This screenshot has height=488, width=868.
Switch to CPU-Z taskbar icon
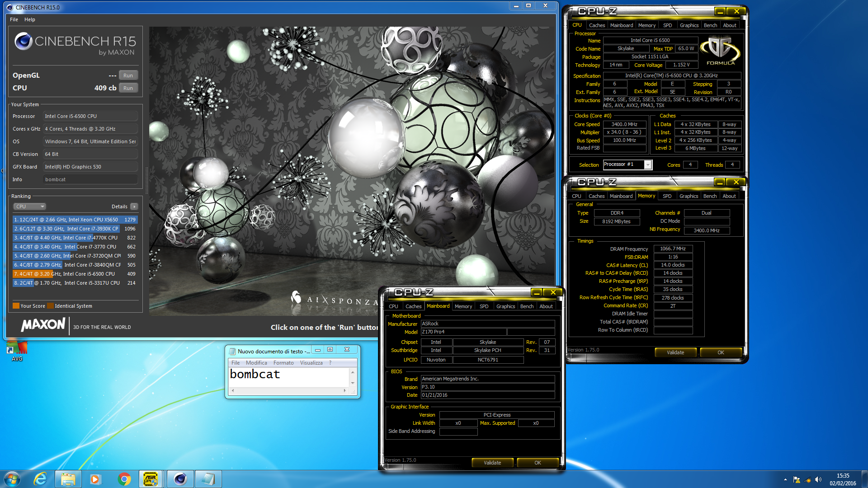(151, 479)
